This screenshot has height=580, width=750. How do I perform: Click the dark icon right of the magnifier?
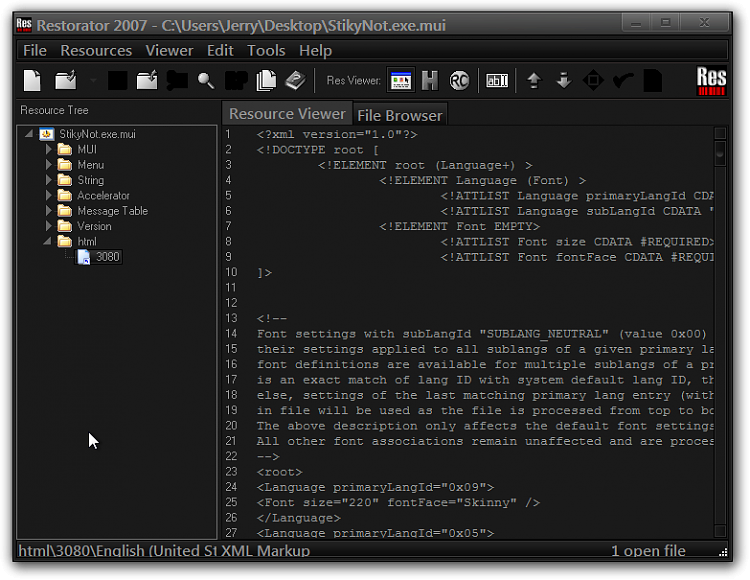236,80
